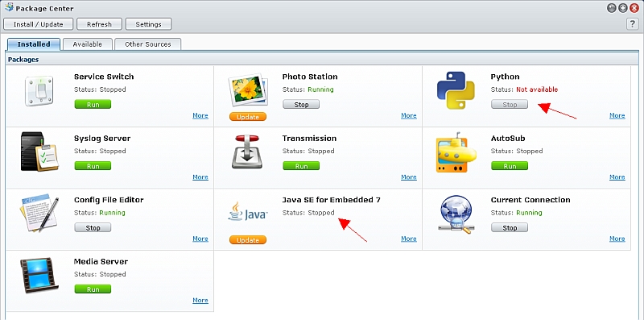The width and height of the screenshot is (644, 320).
Task: Switch to the Available tab
Action: point(88,44)
